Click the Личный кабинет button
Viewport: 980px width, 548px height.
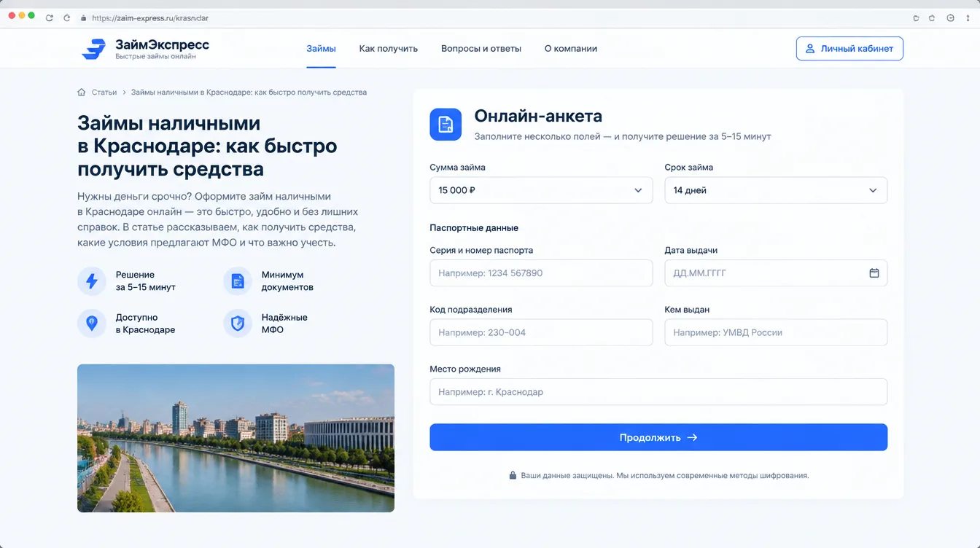[x=849, y=49]
